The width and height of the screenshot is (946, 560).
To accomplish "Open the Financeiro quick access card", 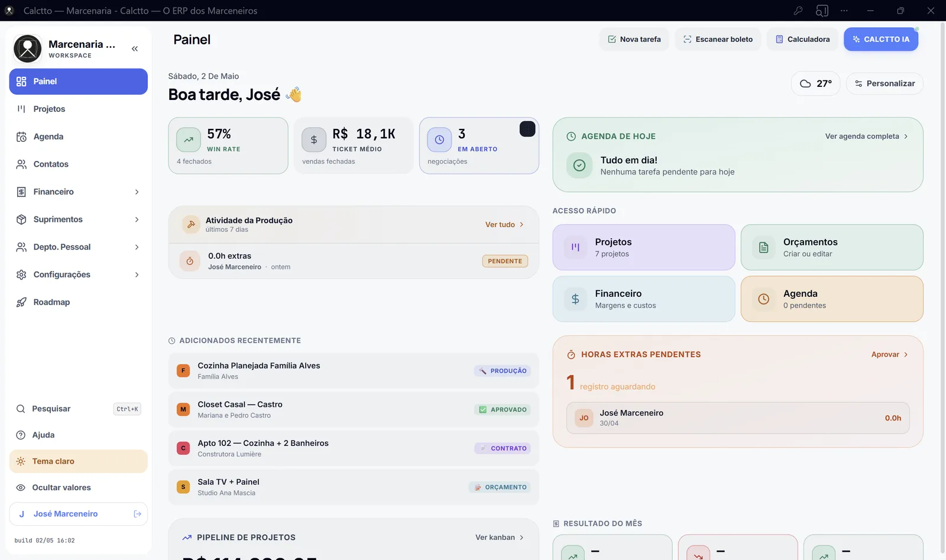I will [x=644, y=299].
